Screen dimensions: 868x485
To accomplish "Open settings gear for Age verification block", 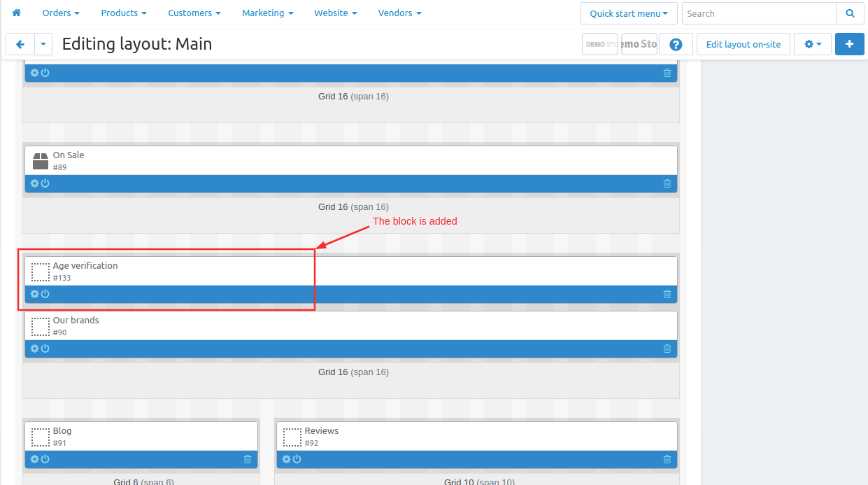I will (x=34, y=294).
